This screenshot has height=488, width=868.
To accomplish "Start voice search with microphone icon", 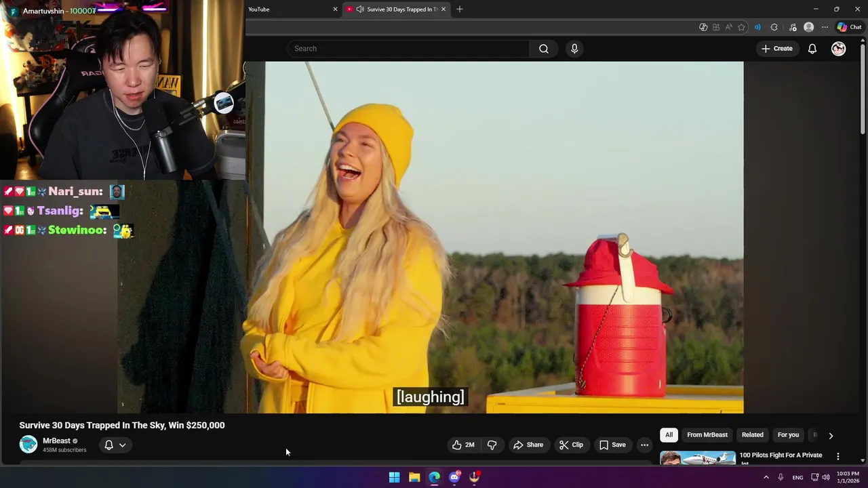I will pos(574,49).
